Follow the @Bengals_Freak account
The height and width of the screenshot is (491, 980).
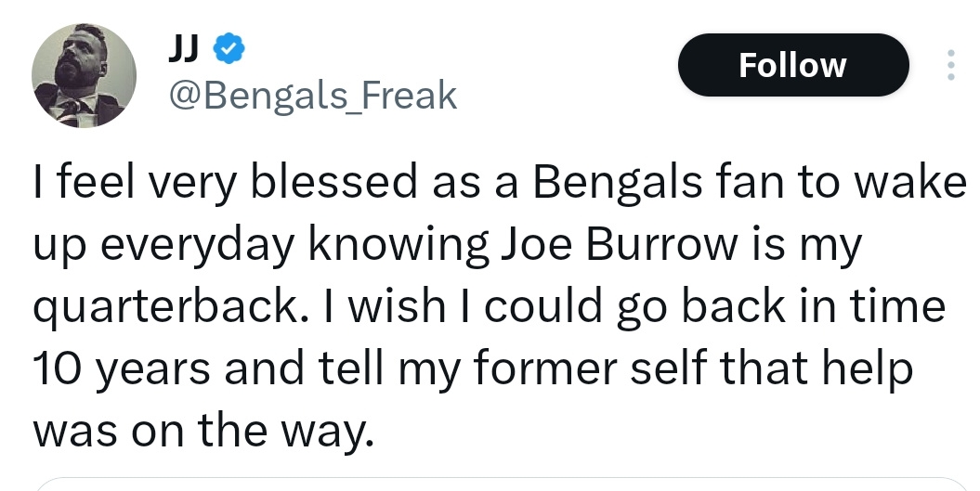click(793, 65)
